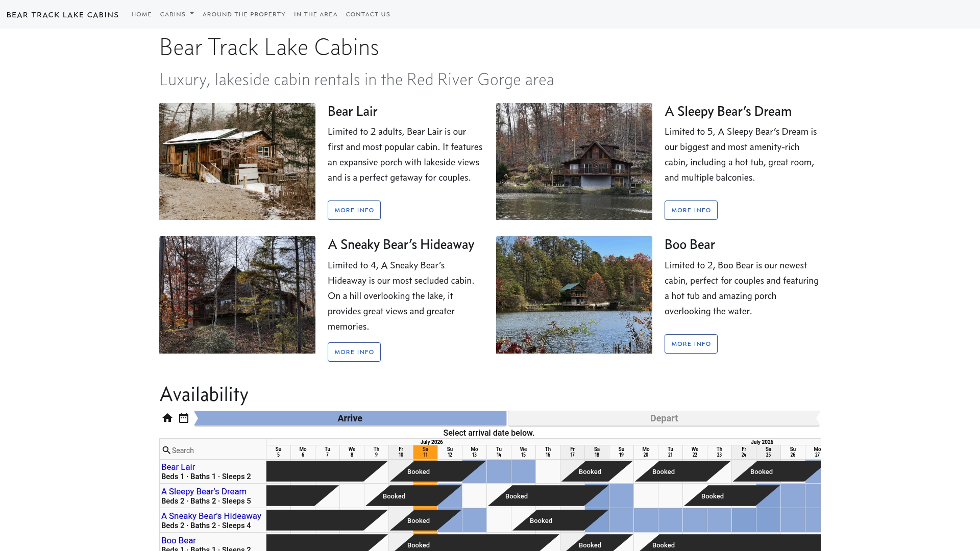Open A Sleepy Bear's Dream availability link
Screen dimensions: 980x551
point(204,491)
